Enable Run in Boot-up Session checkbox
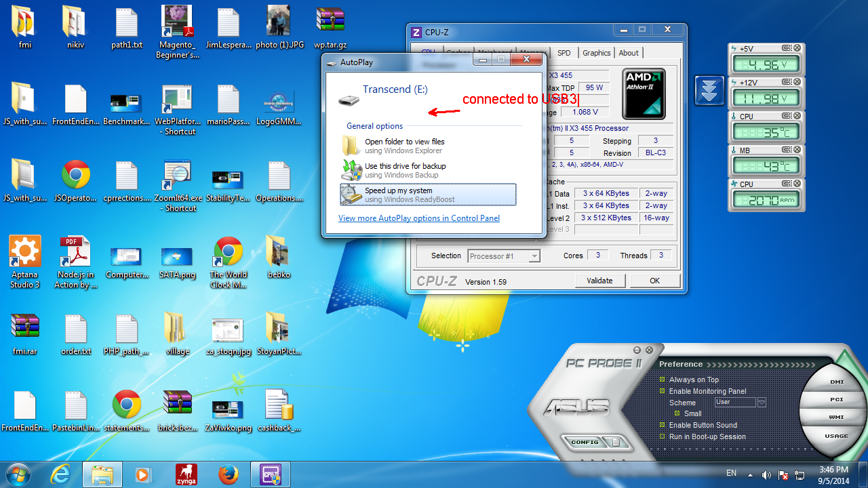 (x=663, y=436)
